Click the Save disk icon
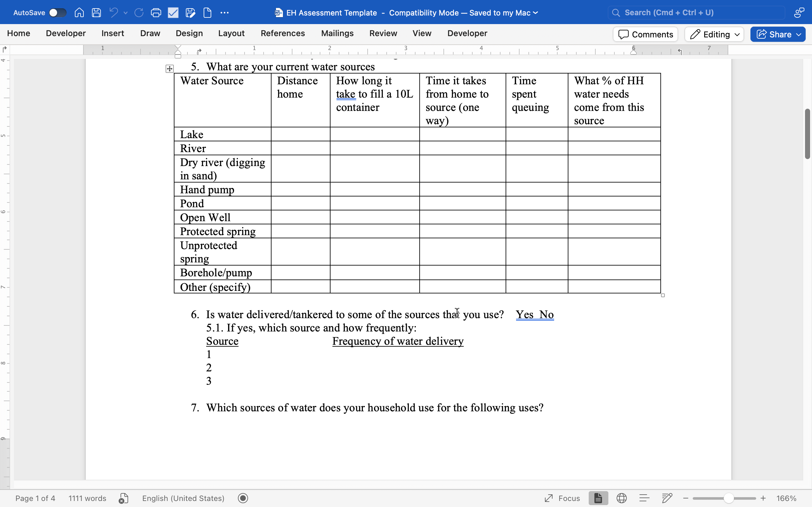The width and height of the screenshot is (812, 507). pos(96,13)
